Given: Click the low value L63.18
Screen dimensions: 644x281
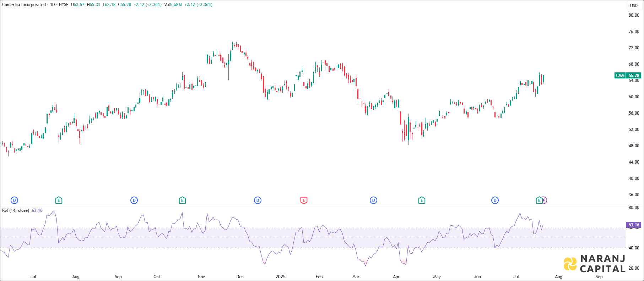Looking at the screenshot, I should pyautogui.click(x=109, y=5).
